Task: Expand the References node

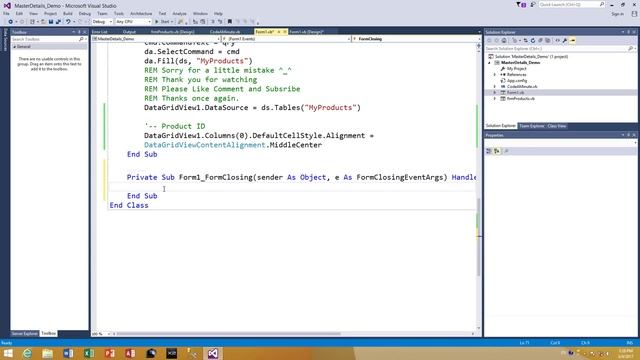Action: (495, 75)
